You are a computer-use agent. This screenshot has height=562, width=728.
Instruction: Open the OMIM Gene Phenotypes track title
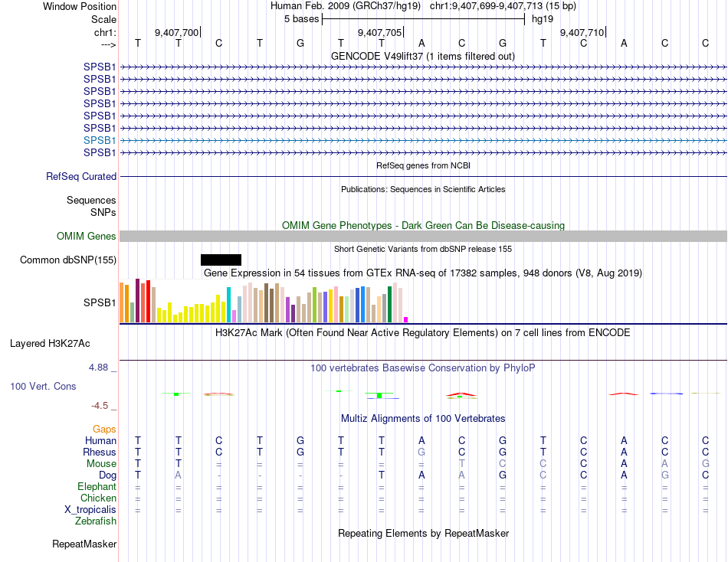click(x=423, y=225)
